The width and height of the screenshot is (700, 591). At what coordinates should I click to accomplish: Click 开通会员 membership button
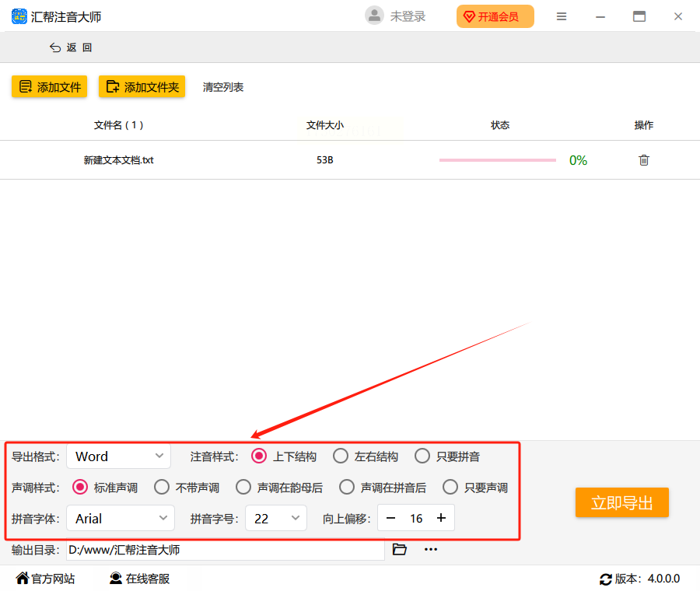[495, 16]
